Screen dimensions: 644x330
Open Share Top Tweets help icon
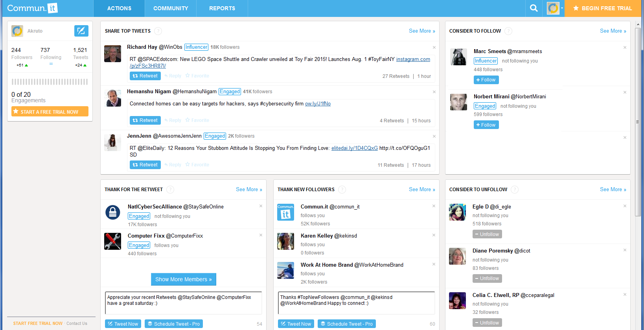(158, 31)
